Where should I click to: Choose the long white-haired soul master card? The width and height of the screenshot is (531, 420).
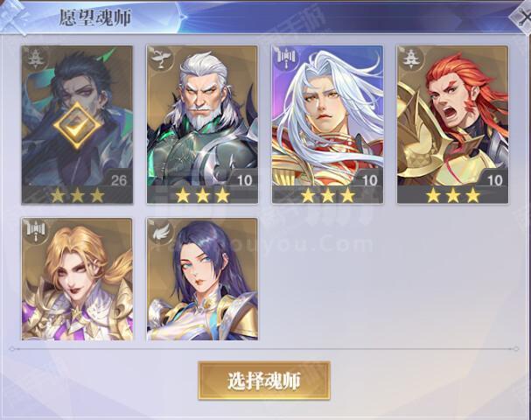[x=327, y=124]
